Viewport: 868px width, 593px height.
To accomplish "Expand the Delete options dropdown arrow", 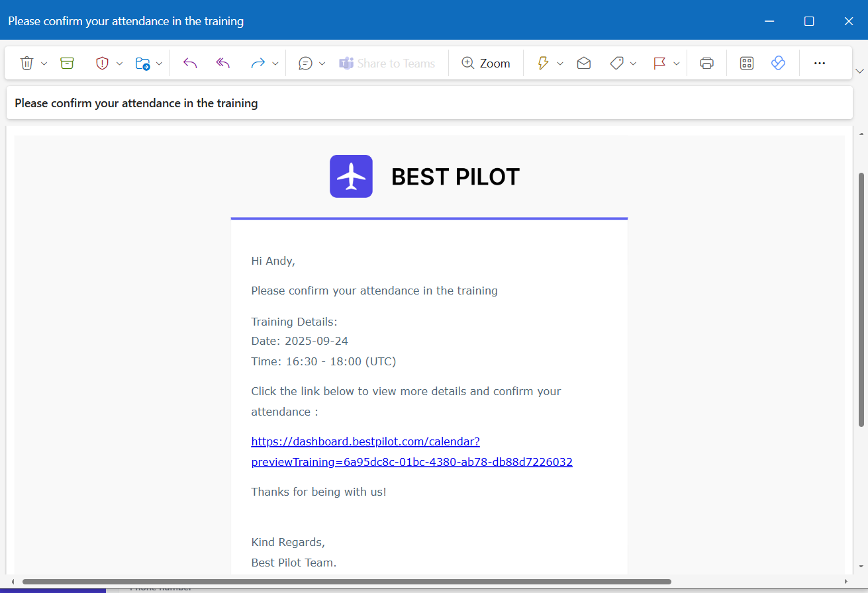I will click(x=44, y=64).
